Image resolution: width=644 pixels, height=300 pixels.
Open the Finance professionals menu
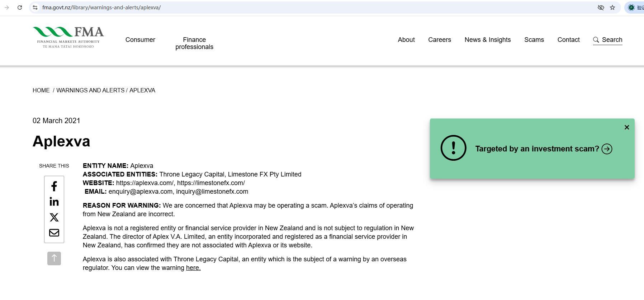click(194, 43)
